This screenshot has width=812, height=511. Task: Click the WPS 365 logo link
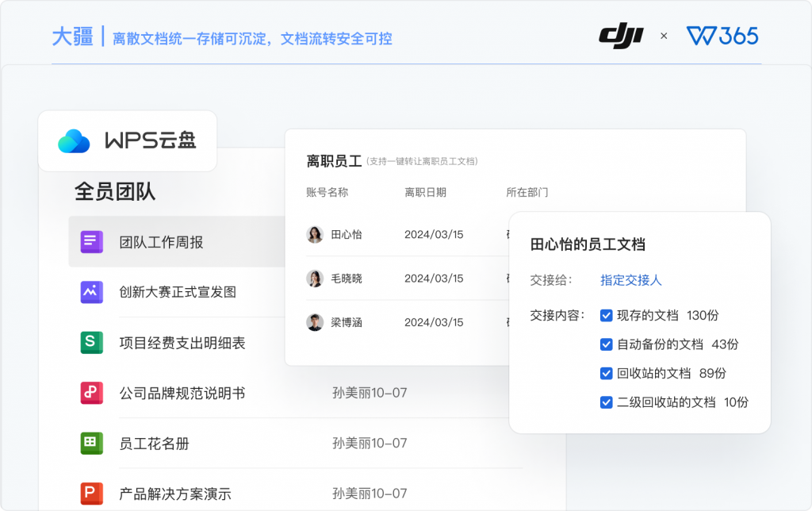(x=722, y=35)
